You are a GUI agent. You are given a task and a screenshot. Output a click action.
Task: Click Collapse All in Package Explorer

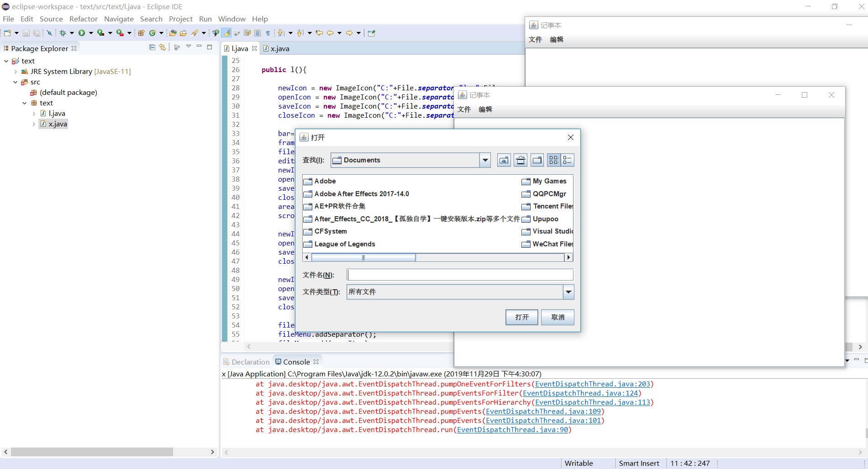pos(152,47)
